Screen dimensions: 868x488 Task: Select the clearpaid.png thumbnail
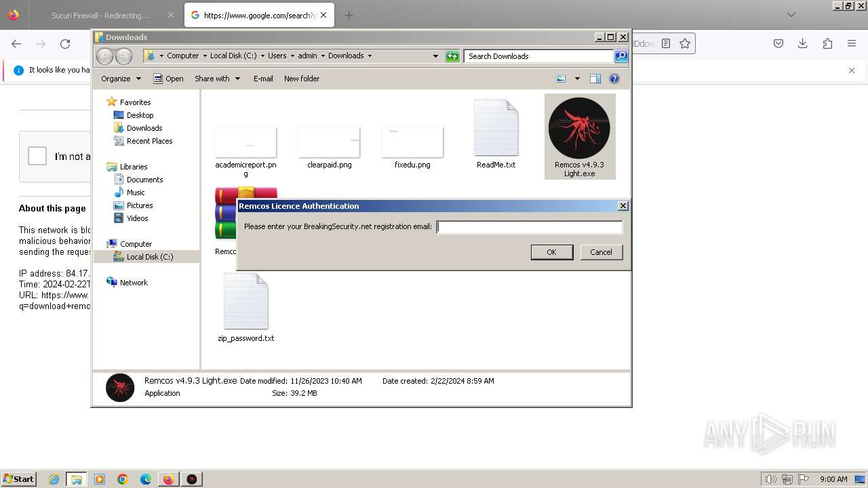pyautogui.click(x=329, y=142)
